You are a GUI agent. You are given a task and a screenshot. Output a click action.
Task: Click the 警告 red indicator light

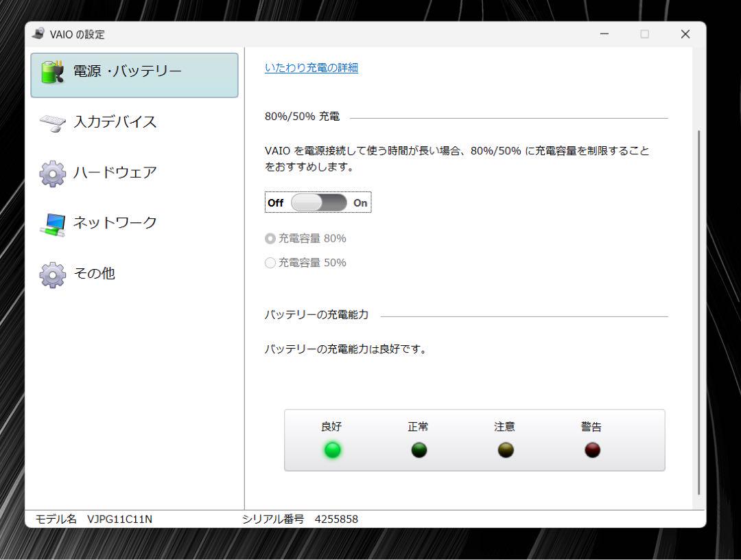[593, 450]
